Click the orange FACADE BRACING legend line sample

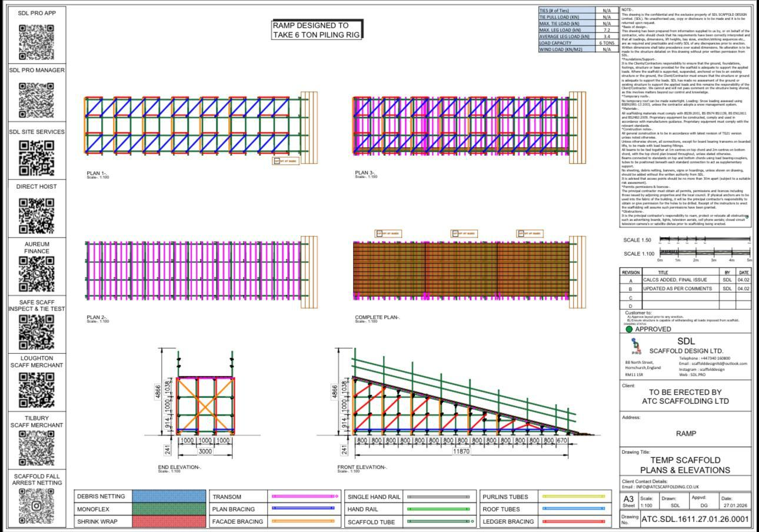(303, 521)
